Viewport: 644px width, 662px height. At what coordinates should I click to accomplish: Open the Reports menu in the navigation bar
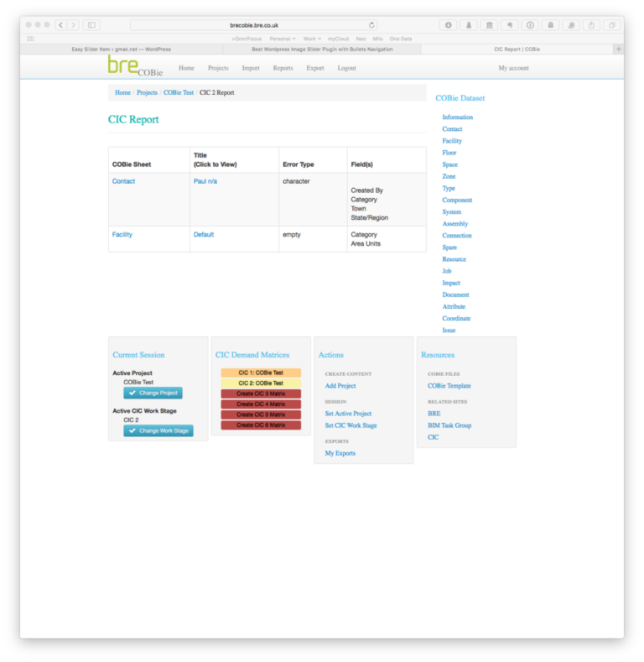pos(283,68)
